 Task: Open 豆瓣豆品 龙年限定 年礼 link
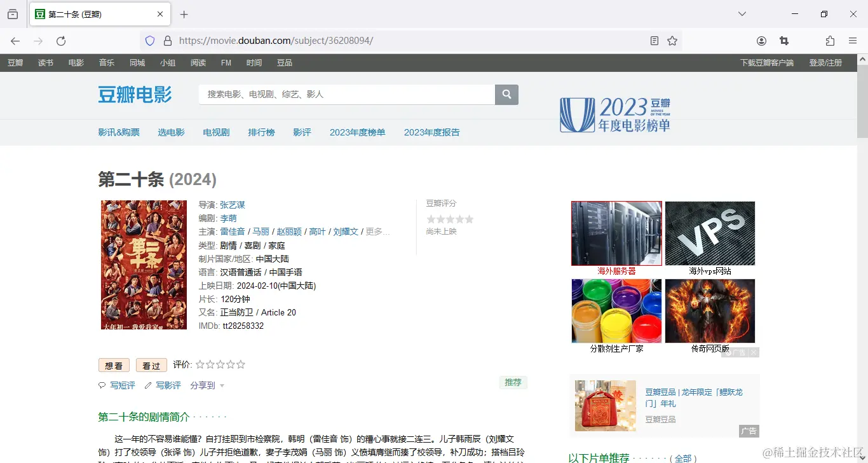[x=694, y=397]
